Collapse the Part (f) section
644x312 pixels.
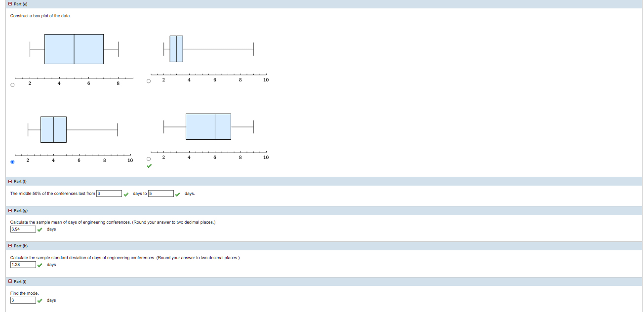(x=10, y=182)
